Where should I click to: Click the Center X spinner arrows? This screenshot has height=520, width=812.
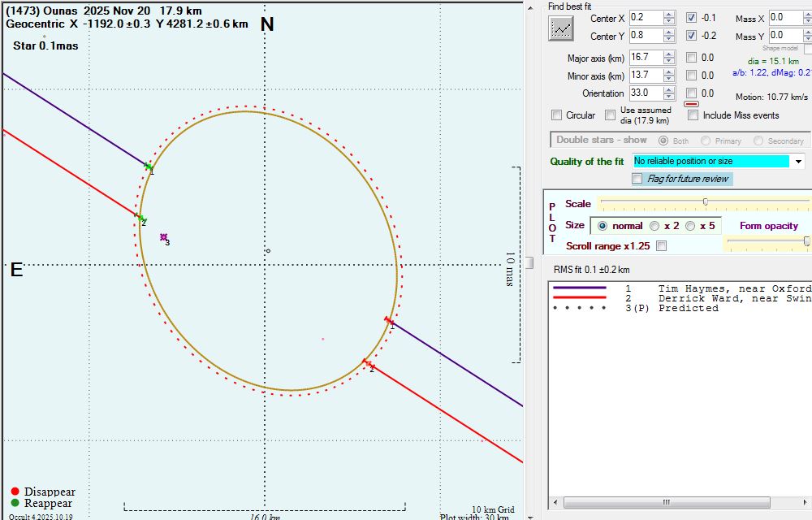669,18
